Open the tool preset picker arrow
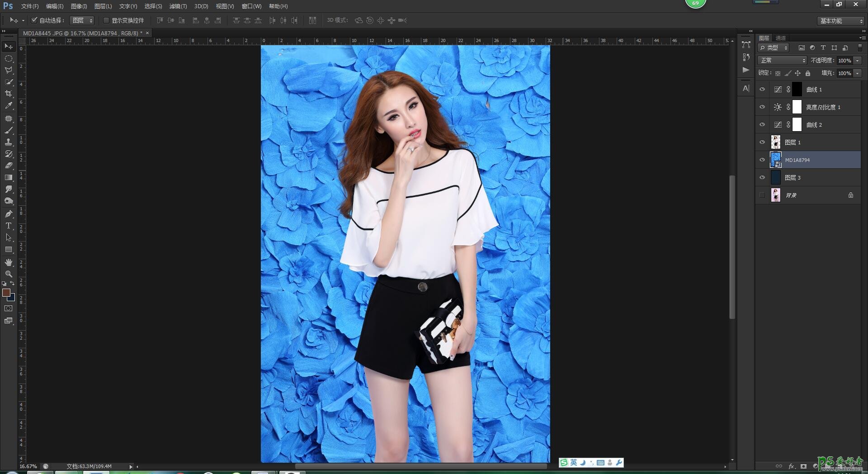Image resolution: width=868 pixels, height=474 pixels. (23, 20)
